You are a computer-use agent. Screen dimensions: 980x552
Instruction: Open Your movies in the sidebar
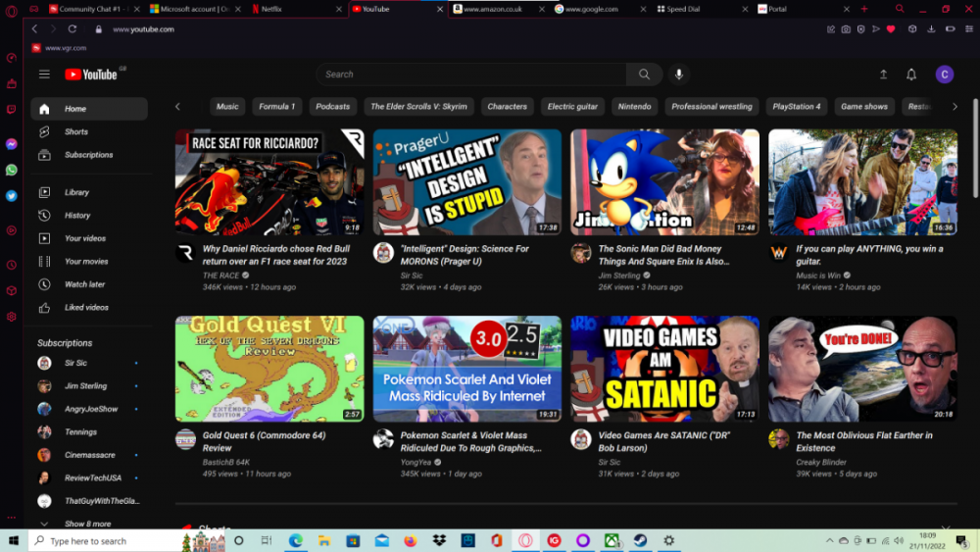[89, 262]
